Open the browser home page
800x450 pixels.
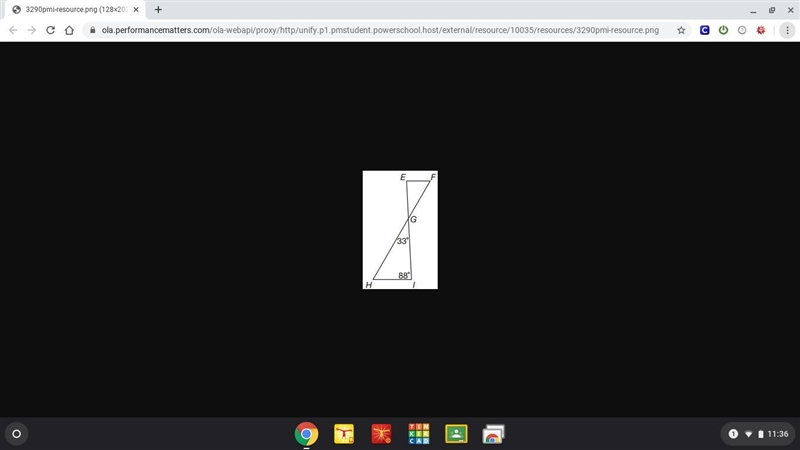69,30
